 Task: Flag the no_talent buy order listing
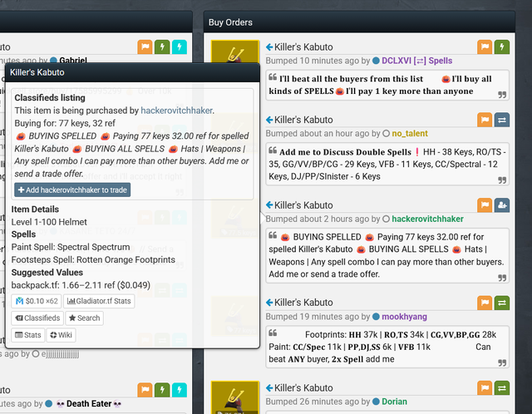485,120
